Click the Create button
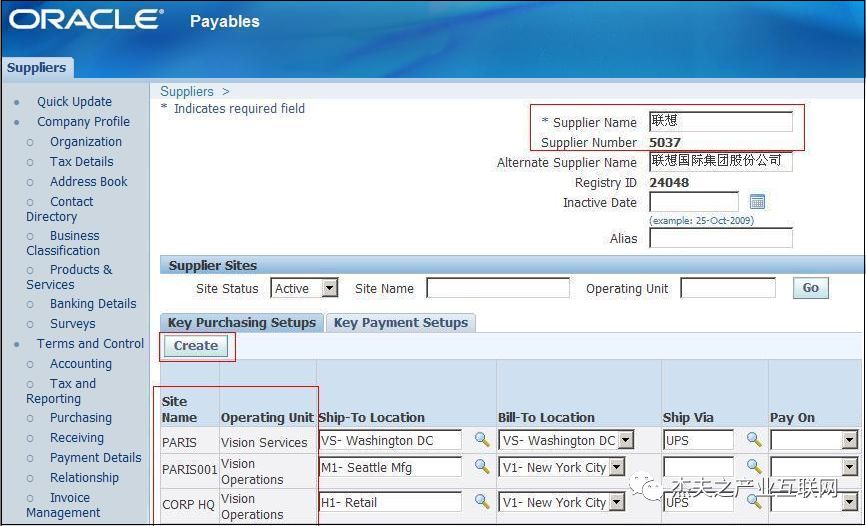866x526 pixels. click(x=196, y=346)
